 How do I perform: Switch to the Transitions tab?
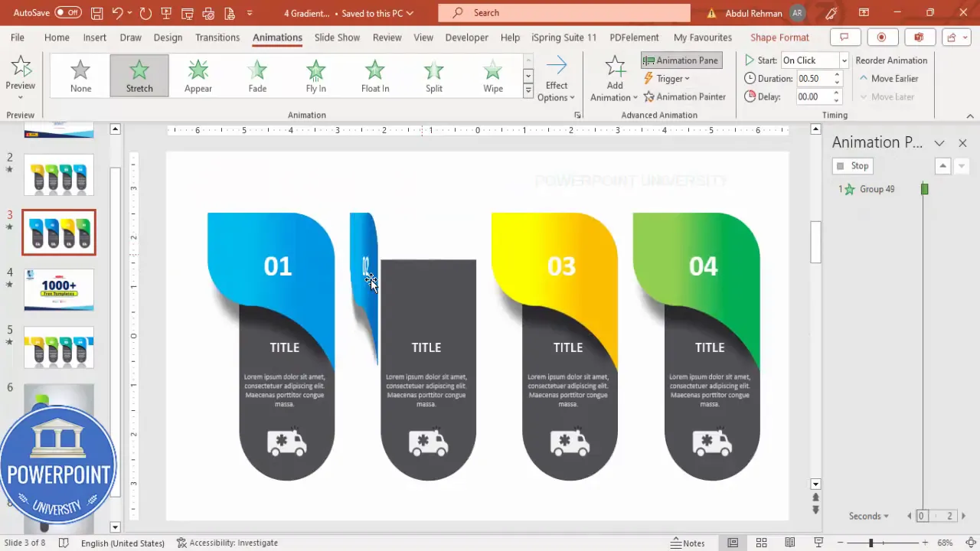coord(217,37)
